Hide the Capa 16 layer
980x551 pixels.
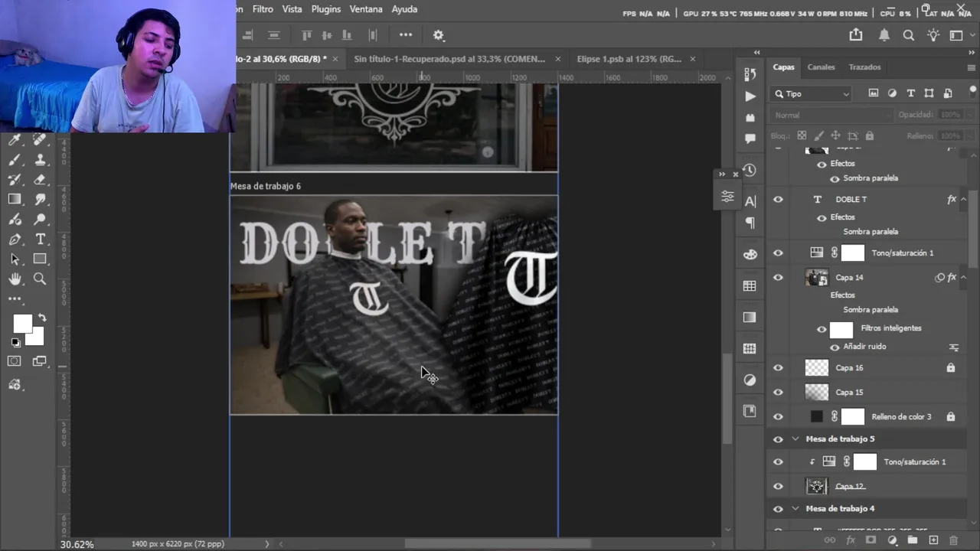[778, 368]
